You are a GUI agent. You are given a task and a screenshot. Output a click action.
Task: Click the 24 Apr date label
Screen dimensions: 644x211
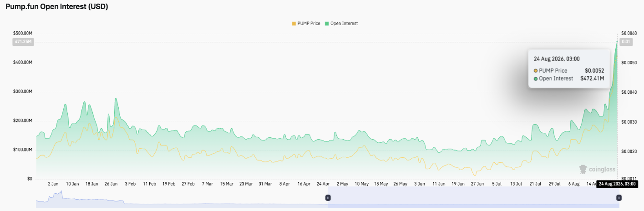[x=323, y=184]
